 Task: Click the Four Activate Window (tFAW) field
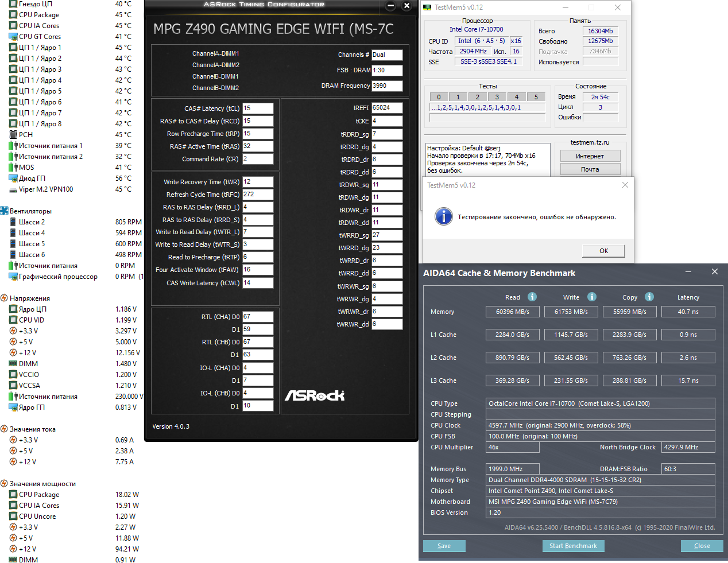258,270
